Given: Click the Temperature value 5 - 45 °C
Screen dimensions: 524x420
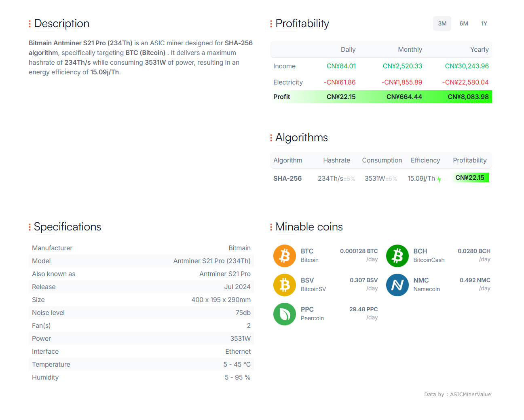Looking at the screenshot, I should 237,364.
